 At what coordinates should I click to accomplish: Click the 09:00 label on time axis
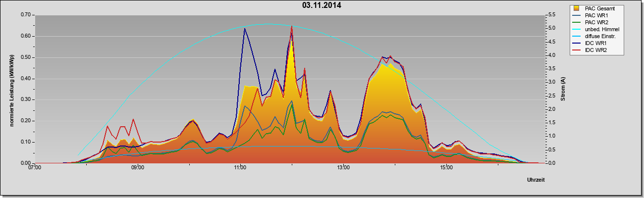[x=137, y=167]
